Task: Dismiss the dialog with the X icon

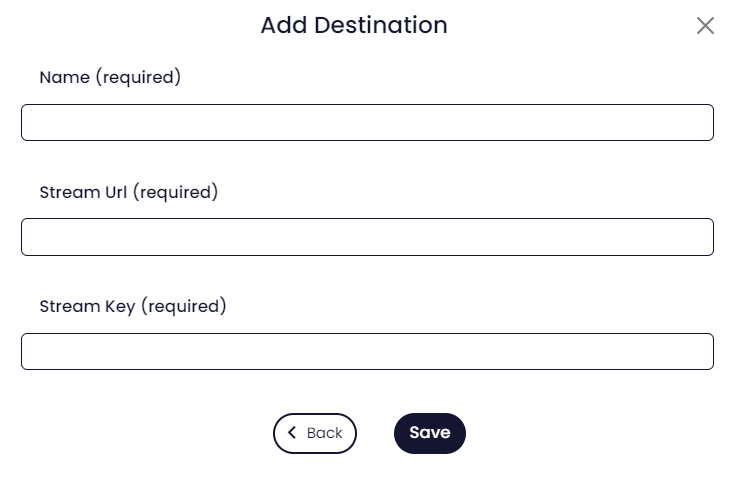Action: [x=705, y=26]
